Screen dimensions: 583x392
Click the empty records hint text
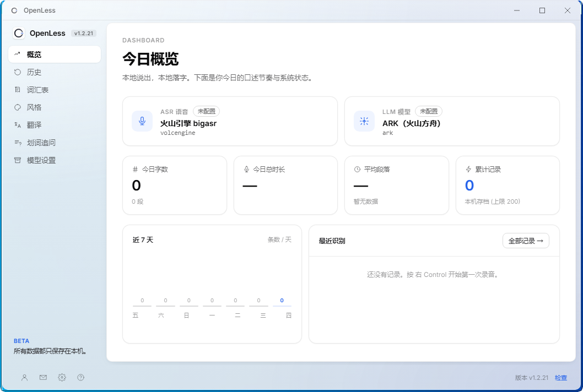434,275
